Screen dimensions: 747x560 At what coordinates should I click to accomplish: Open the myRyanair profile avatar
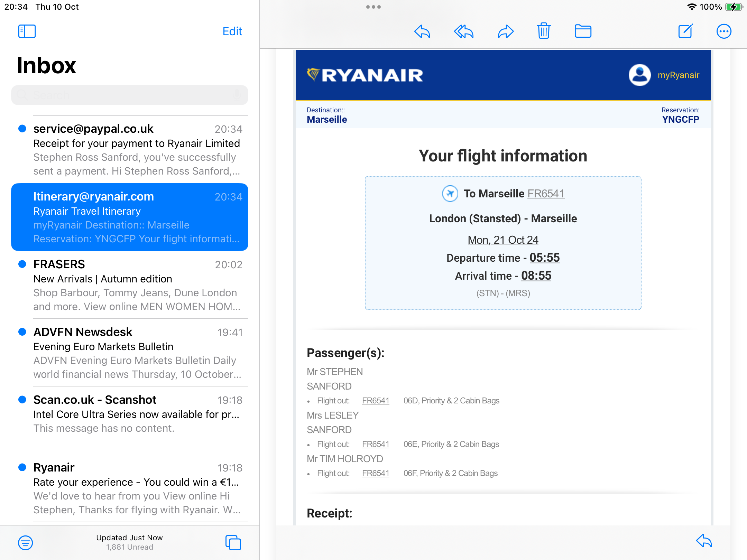point(639,75)
